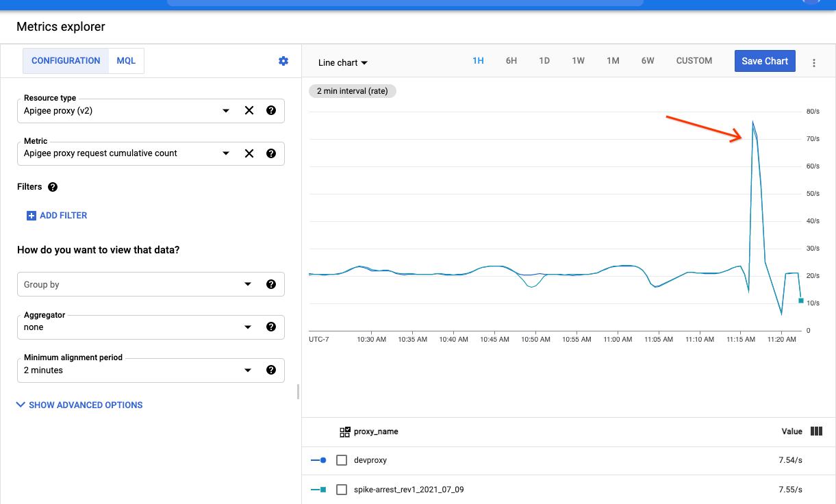Expand the Group by dropdown

coord(248,284)
